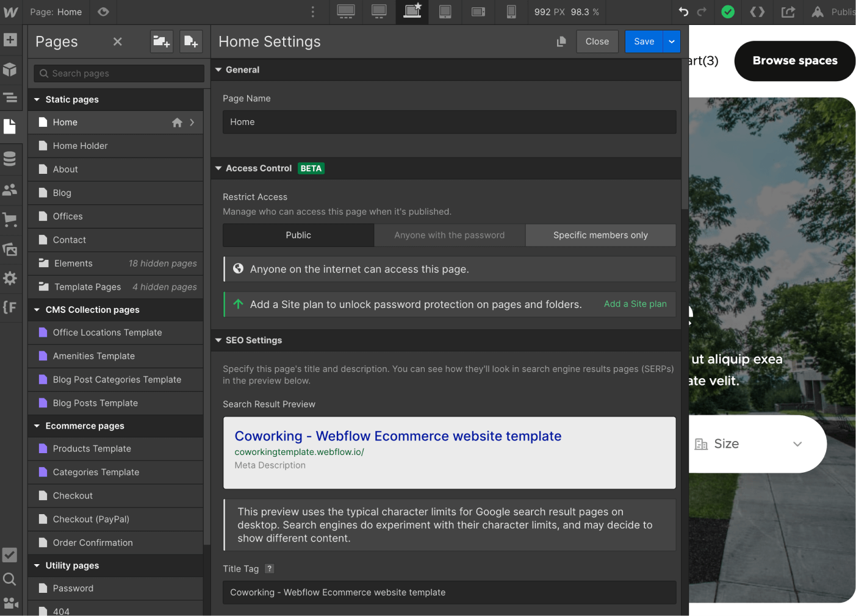
Task: Check the green status checkmark
Action: (728, 12)
